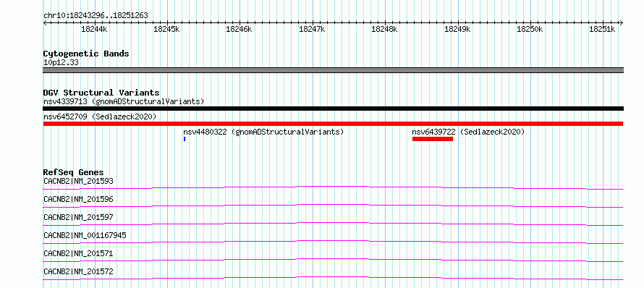Open CACNB2|NM_201596 transcript label
This screenshot has height=288, width=644.
pyautogui.click(x=78, y=199)
